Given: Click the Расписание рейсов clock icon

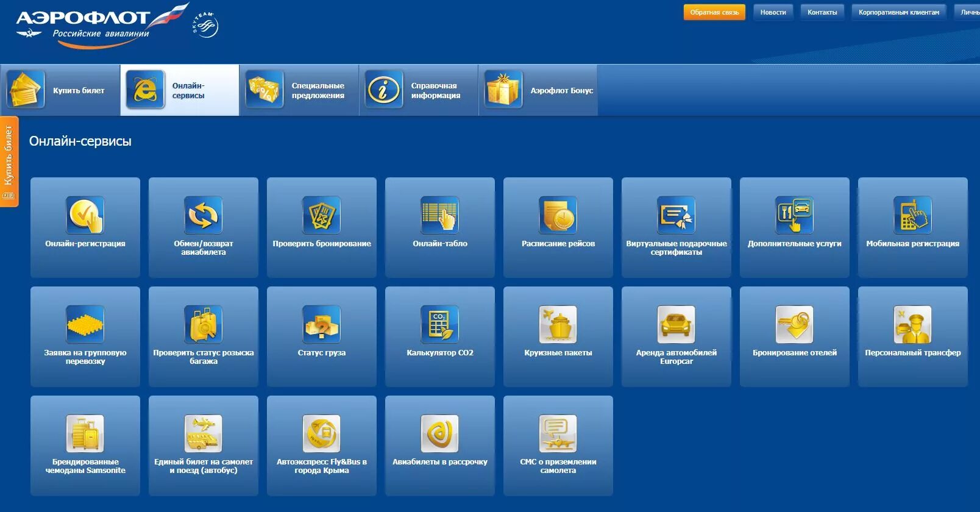Looking at the screenshot, I should pos(558,215).
